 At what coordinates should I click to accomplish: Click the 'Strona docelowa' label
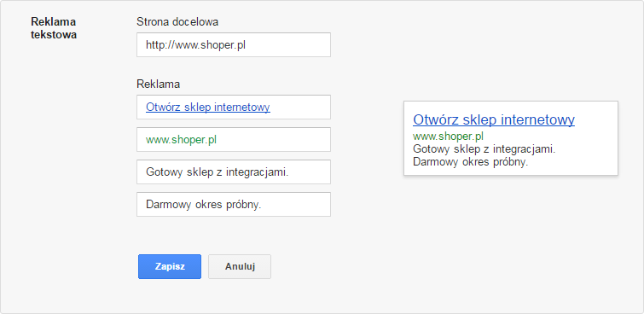tap(177, 22)
